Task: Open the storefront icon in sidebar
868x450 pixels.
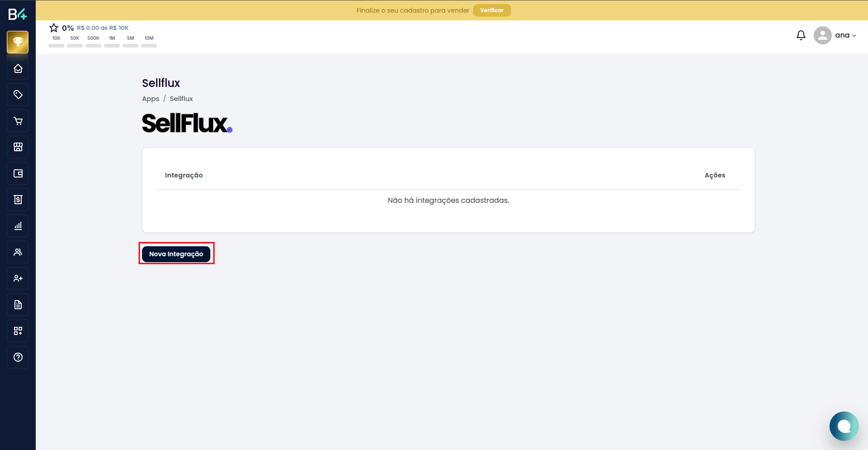Action: coord(18,147)
